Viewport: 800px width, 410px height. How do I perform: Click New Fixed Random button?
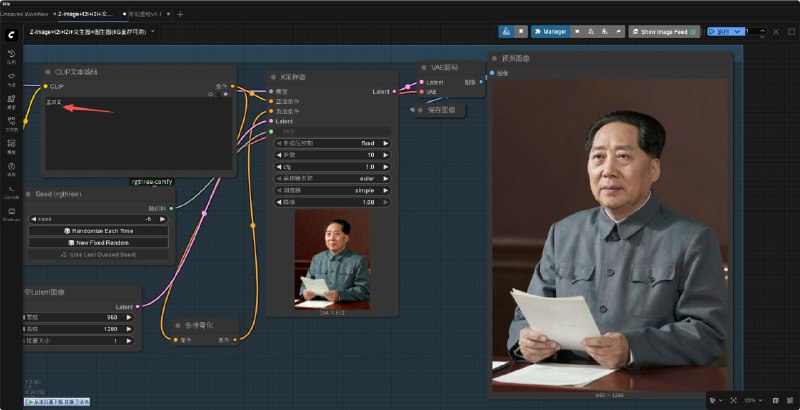pos(98,243)
